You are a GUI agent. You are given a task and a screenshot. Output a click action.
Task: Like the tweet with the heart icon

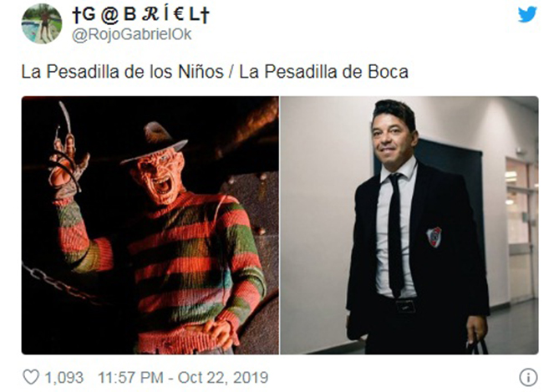coord(31,377)
